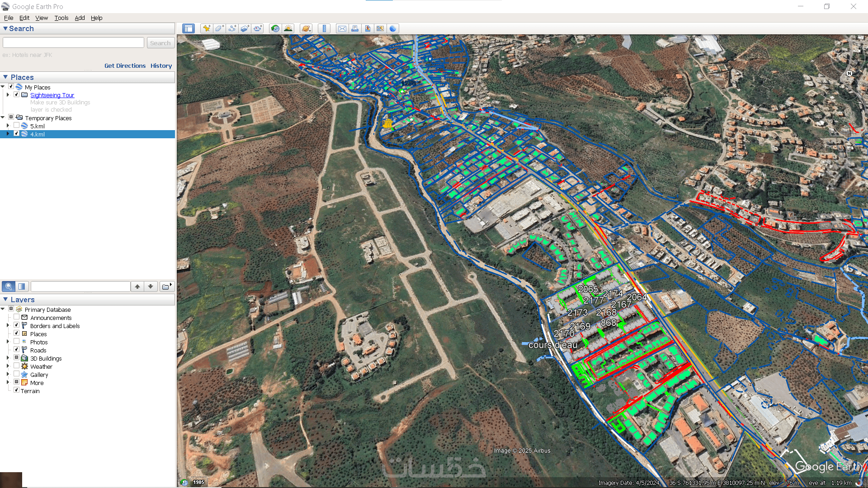Viewport: 868px width, 488px height.
Task: Select the Add Polygon tool
Action: [x=219, y=28]
